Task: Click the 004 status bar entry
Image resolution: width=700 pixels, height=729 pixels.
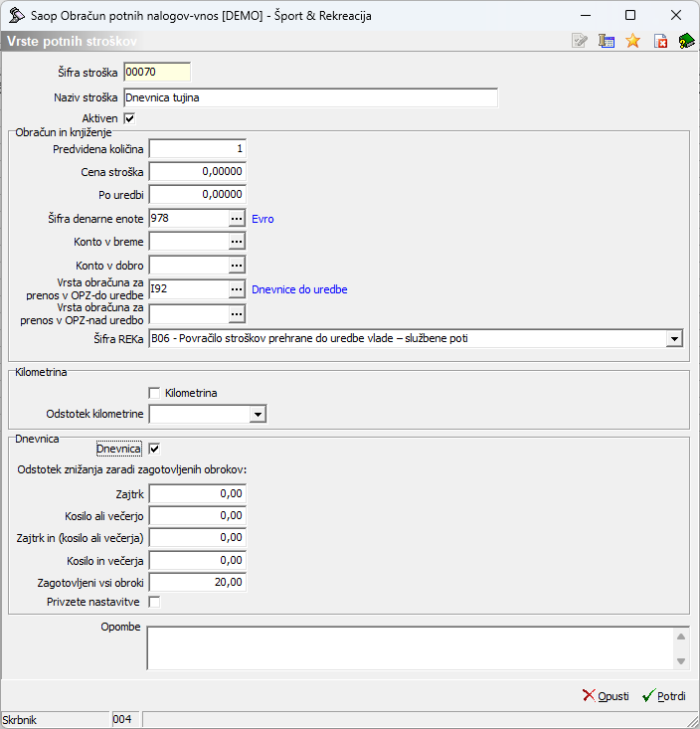Action: [121, 719]
